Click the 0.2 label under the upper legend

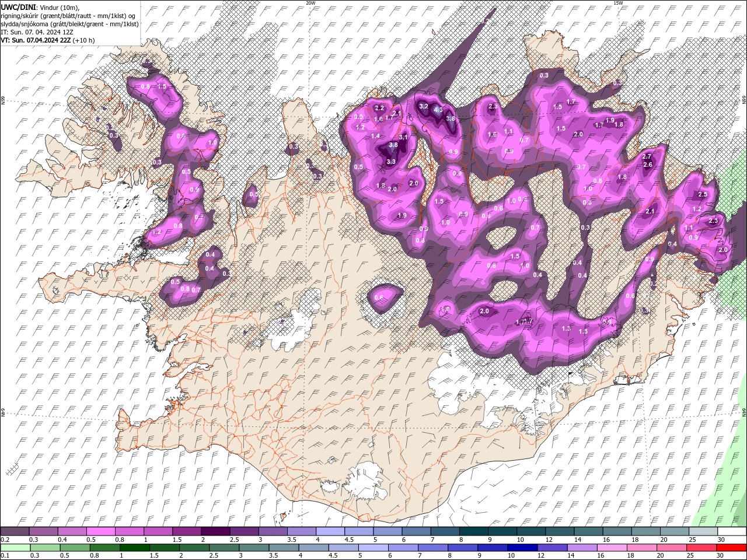point(5,540)
